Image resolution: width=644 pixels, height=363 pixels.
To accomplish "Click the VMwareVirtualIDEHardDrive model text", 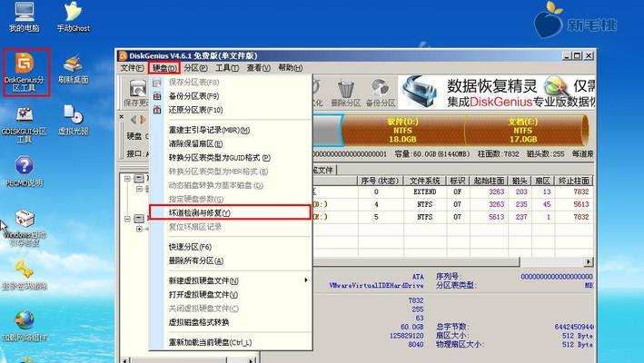I will pos(376,286).
